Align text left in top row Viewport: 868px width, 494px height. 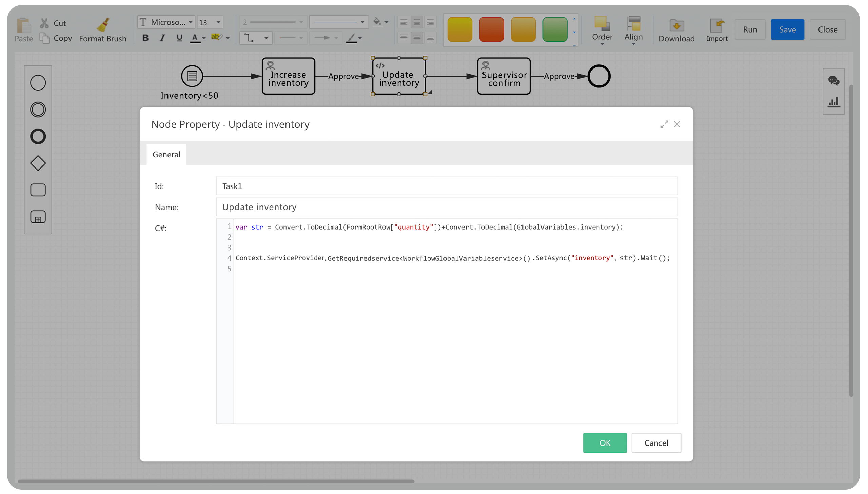click(x=403, y=22)
